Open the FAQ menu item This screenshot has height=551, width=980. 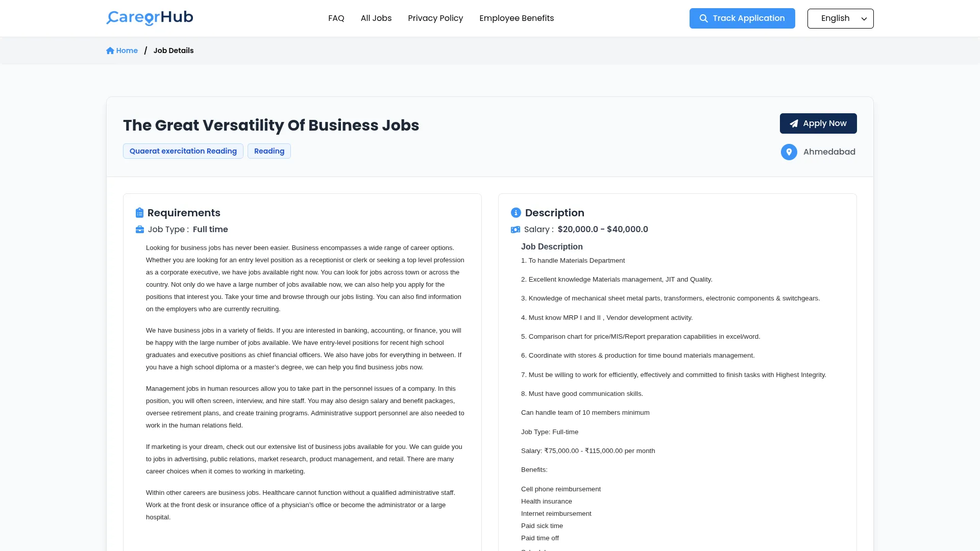336,18
